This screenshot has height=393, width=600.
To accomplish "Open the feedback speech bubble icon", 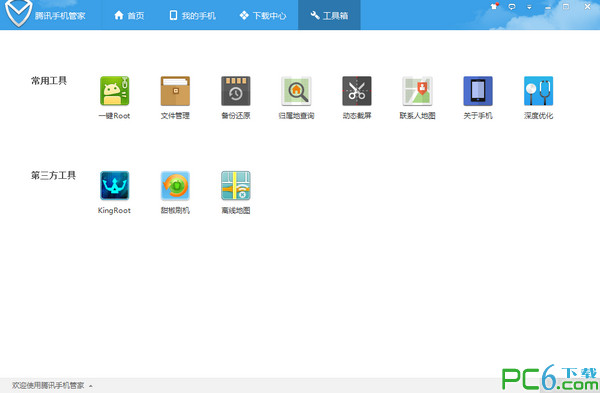I will 512,7.
